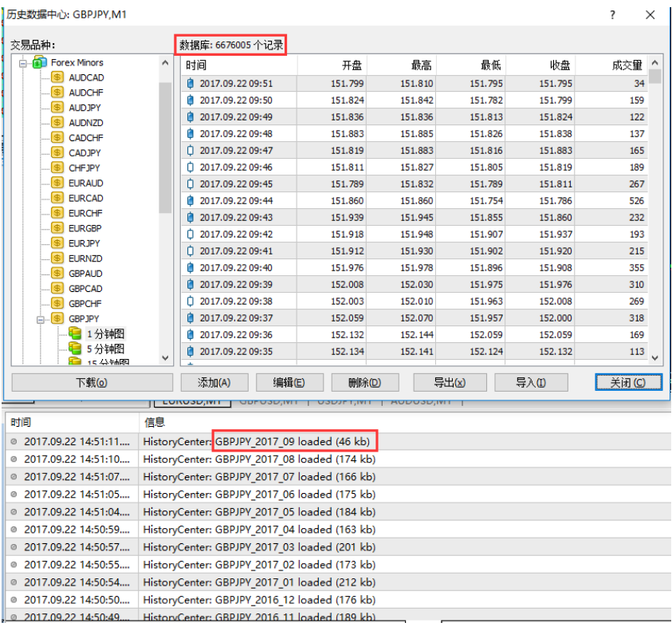Click the help question mark in title bar
This screenshot has height=623, width=672.
[612, 14]
